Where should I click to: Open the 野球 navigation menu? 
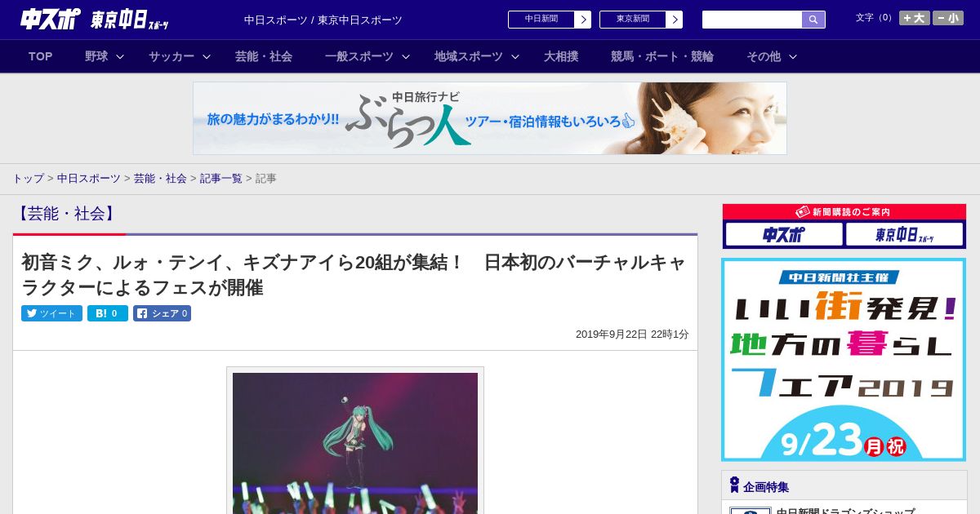96,56
